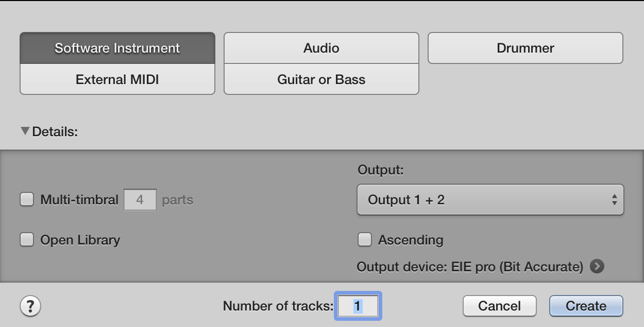The width and height of the screenshot is (644, 327).
Task: Turn on Ascending output assignment
Action: 365,240
